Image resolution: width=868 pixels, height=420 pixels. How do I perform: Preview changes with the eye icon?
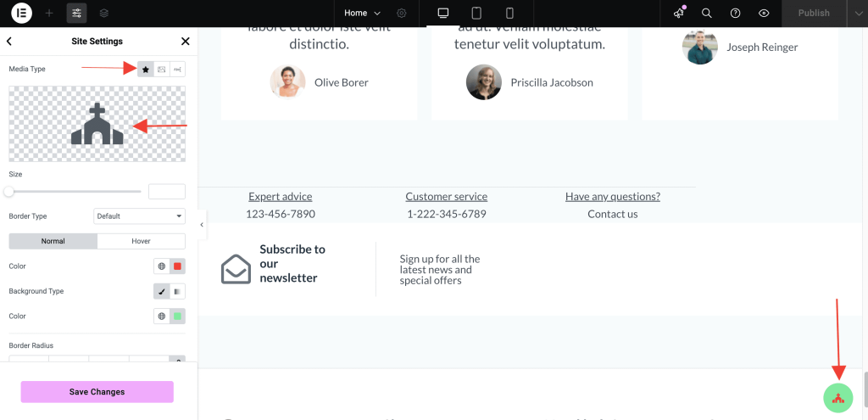point(764,14)
